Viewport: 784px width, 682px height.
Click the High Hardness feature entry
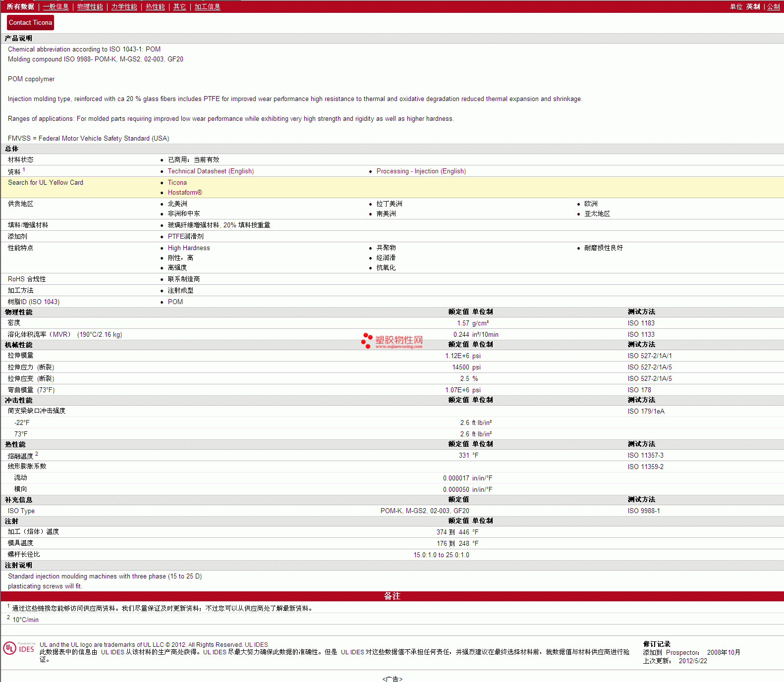[x=189, y=248]
